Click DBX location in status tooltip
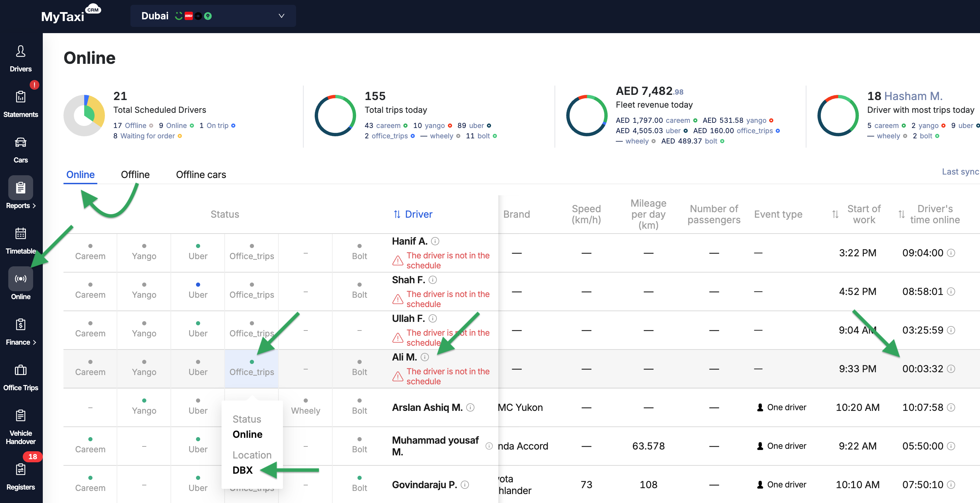The height and width of the screenshot is (503, 980). coord(242,470)
